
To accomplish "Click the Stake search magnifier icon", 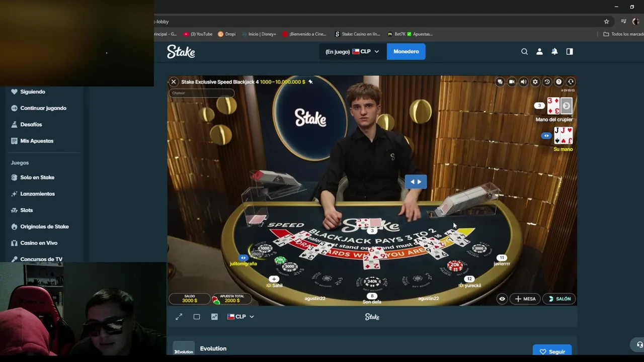I will pyautogui.click(x=524, y=51).
